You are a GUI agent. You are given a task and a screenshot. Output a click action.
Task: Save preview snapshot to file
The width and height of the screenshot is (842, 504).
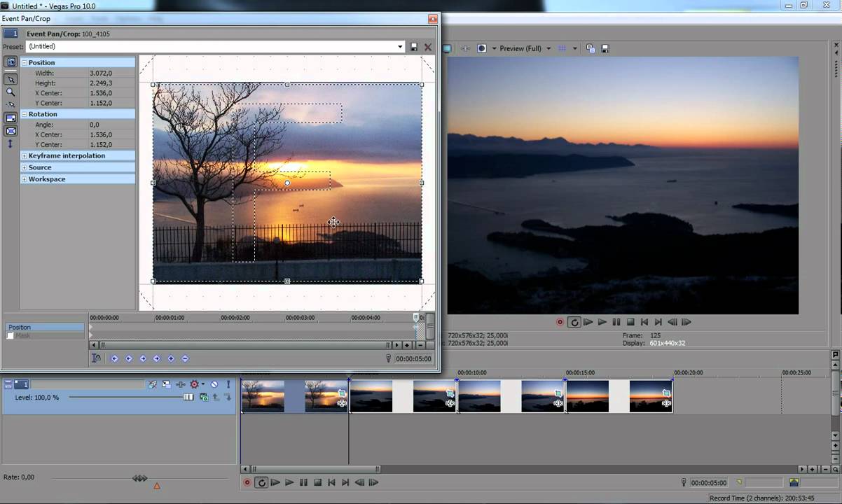click(x=605, y=48)
